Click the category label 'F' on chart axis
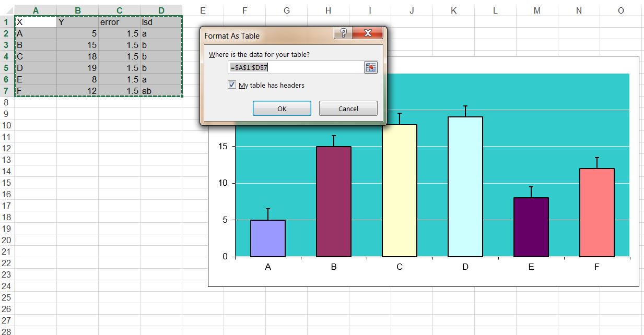This screenshot has width=644, height=335. click(596, 266)
